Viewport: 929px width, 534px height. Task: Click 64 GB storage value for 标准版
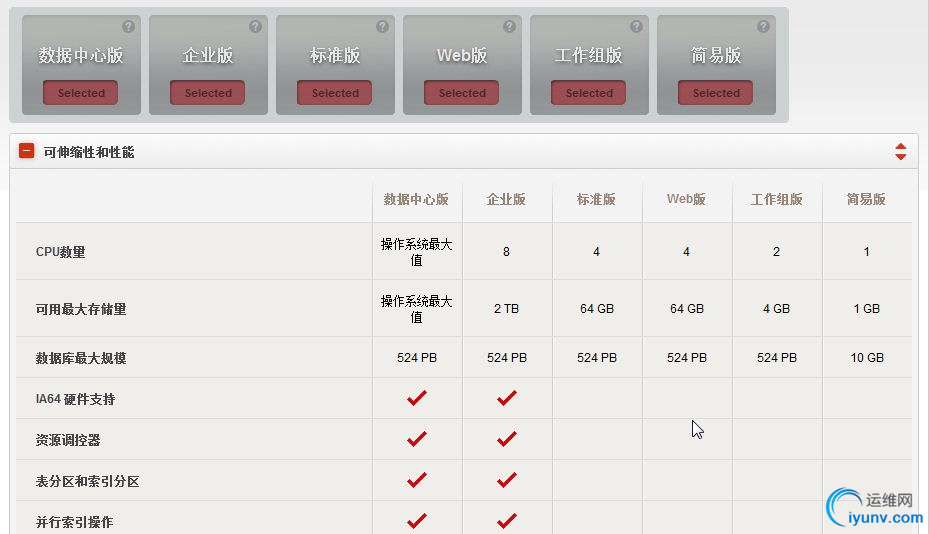[597, 309]
